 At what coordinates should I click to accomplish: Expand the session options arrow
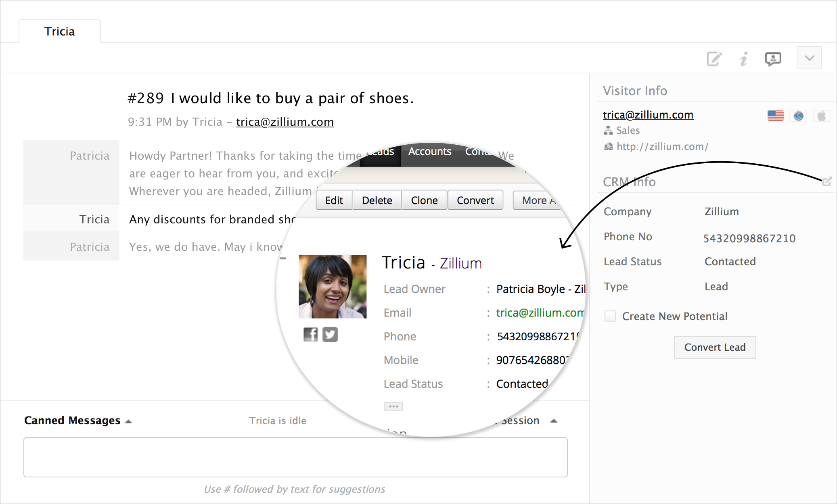554,421
